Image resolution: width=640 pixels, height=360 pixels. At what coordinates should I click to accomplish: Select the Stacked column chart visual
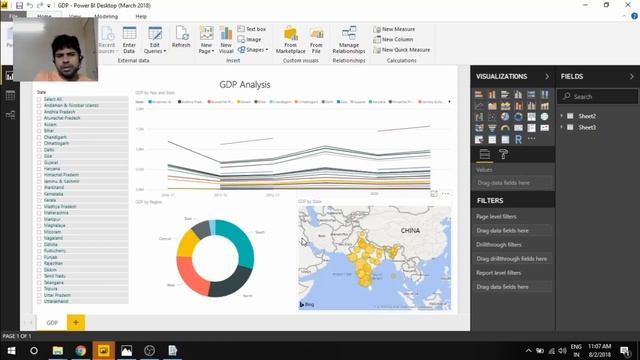(492, 94)
